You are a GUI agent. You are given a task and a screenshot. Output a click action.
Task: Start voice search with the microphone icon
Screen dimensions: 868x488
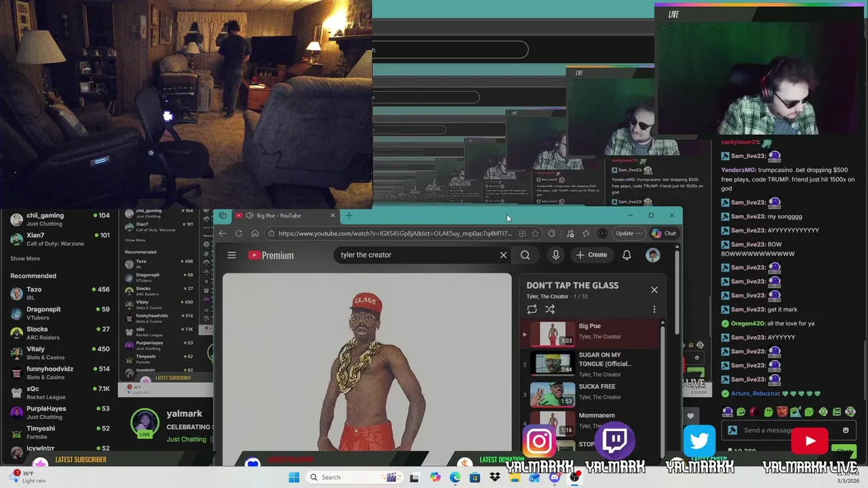click(x=555, y=255)
